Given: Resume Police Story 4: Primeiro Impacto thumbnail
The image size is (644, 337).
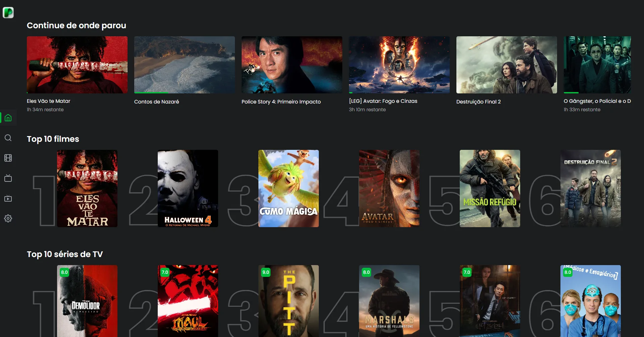Looking at the screenshot, I should pos(292,65).
